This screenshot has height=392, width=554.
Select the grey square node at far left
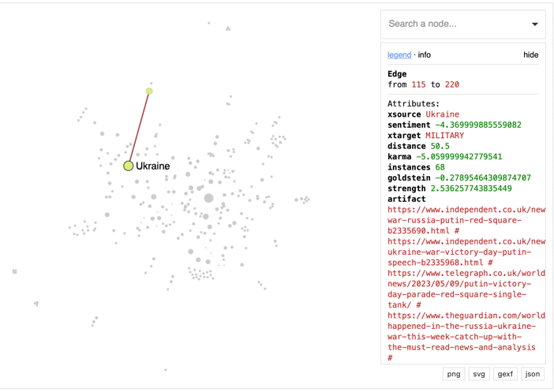pyautogui.click(x=15, y=271)
